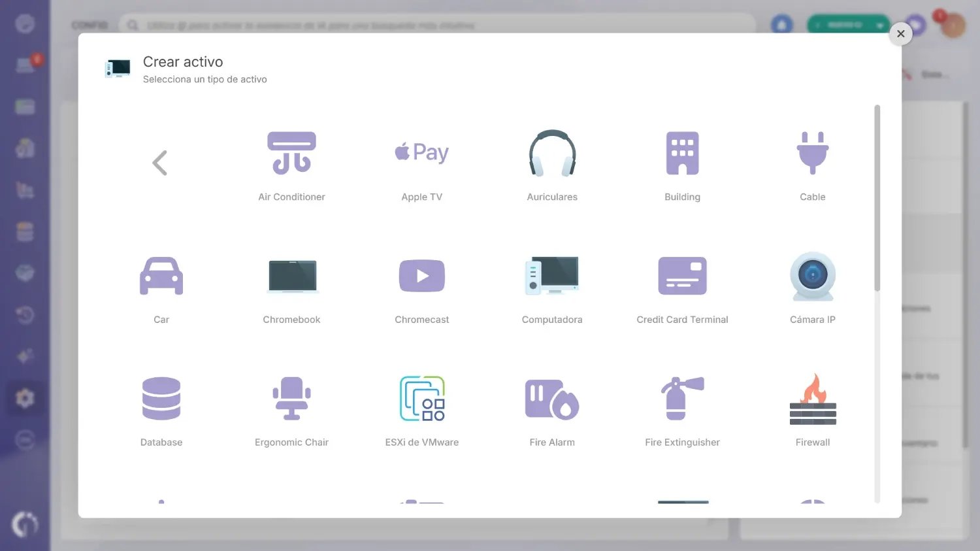Click the blurred search field behind the dialog
Screen dimensions: 980x551
click(x=436, y=25)
